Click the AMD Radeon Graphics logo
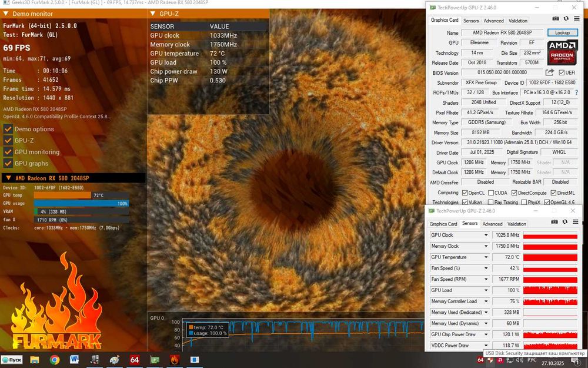The image size is (588, 368). tap(562, 52)
